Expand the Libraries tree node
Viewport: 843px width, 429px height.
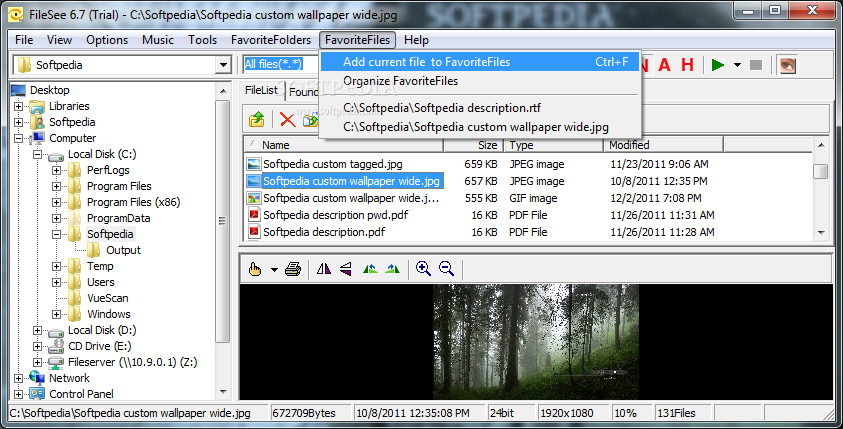click(x=18, y=106)
